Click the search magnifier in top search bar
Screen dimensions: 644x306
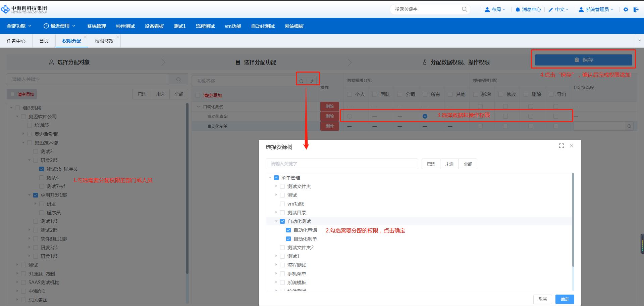click(464, 9)
